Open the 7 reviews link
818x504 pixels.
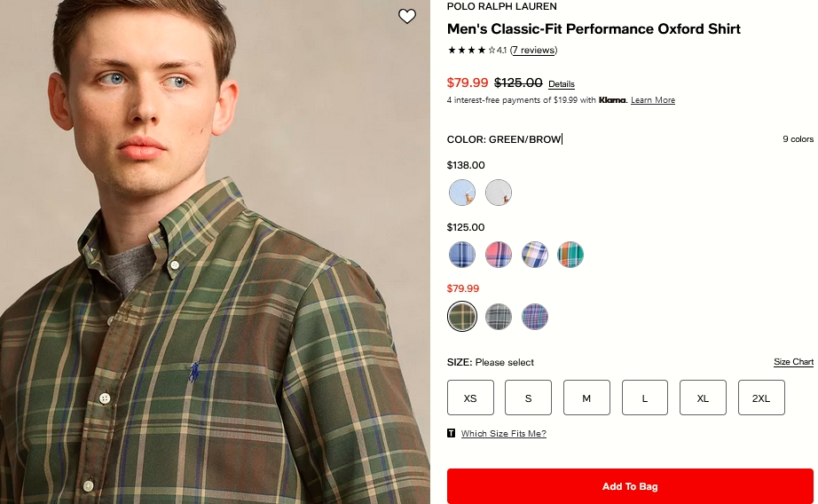click(534, 51)
